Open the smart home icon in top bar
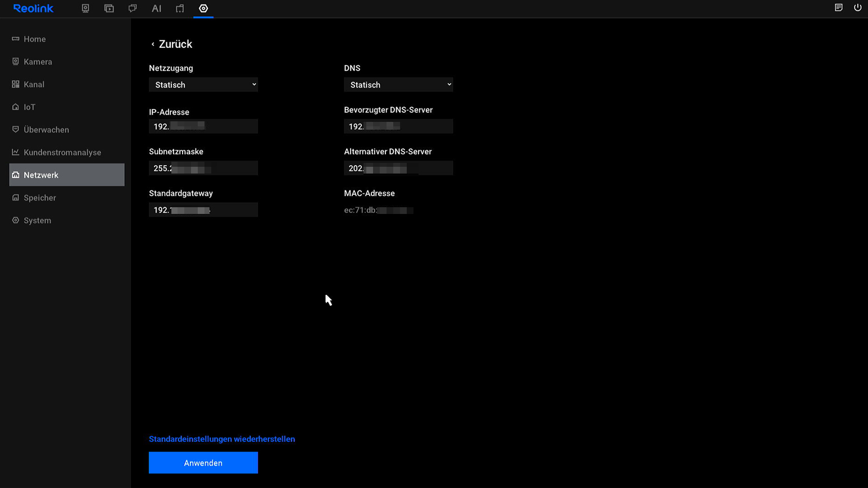Image resolution: width=868 pixels, height=488 pixels. 180,8
